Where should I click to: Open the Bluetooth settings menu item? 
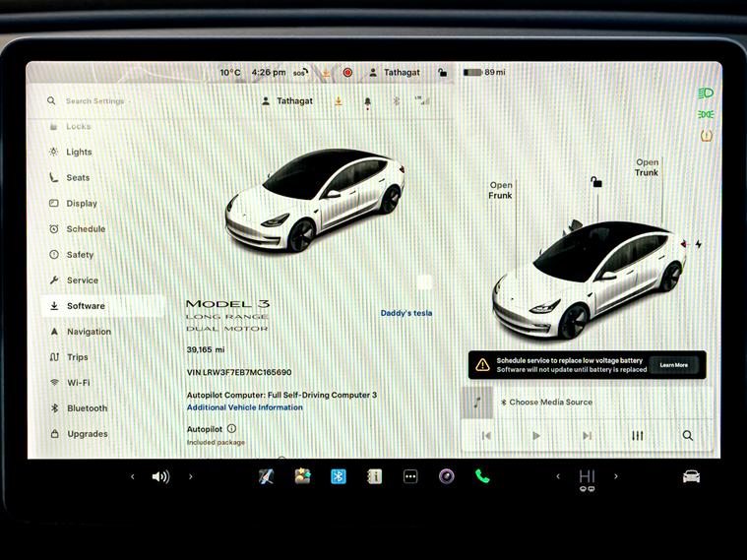coord(87,408)
